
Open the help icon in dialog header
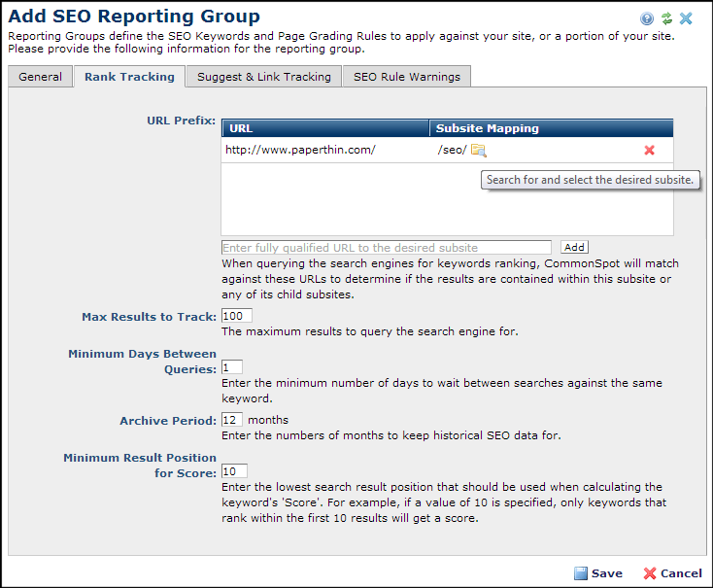(x=647, y=18)
